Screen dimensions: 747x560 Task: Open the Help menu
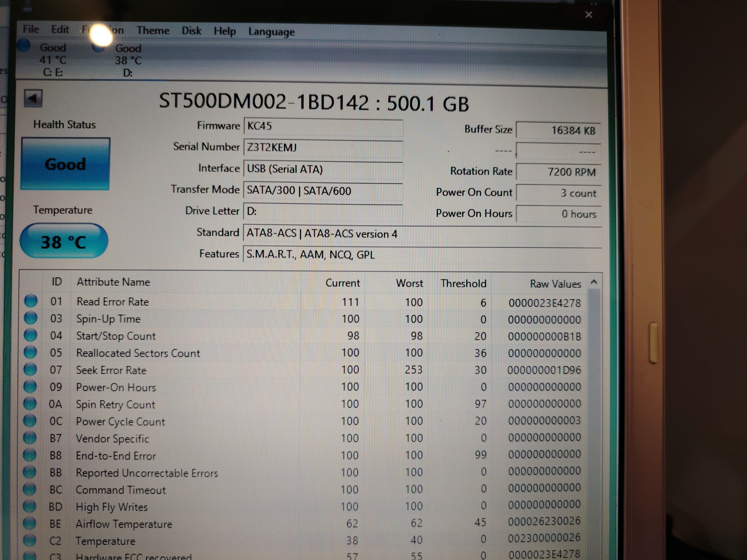[x=225, y=32]
